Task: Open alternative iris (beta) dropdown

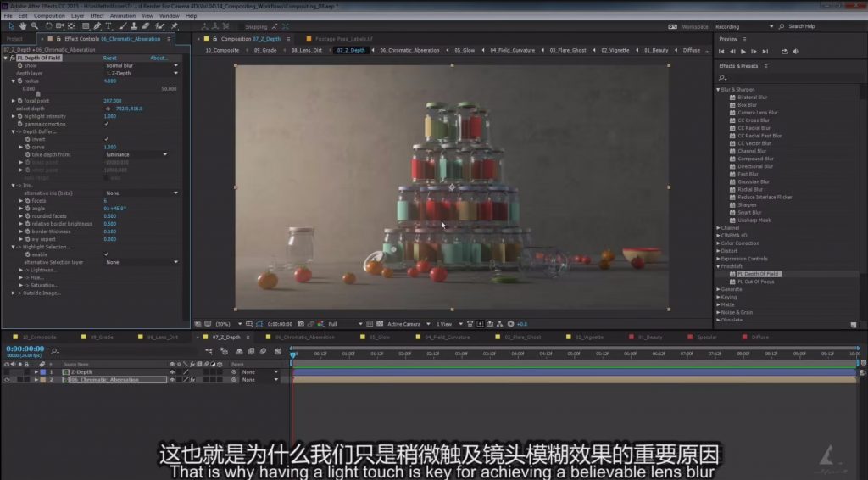Action: (142, 193)
